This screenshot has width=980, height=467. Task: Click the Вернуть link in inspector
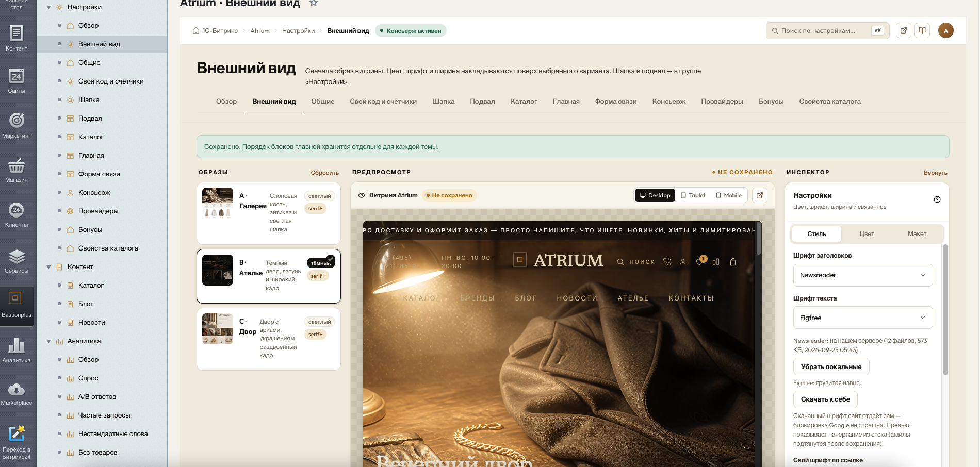click(x=935, y=173)
